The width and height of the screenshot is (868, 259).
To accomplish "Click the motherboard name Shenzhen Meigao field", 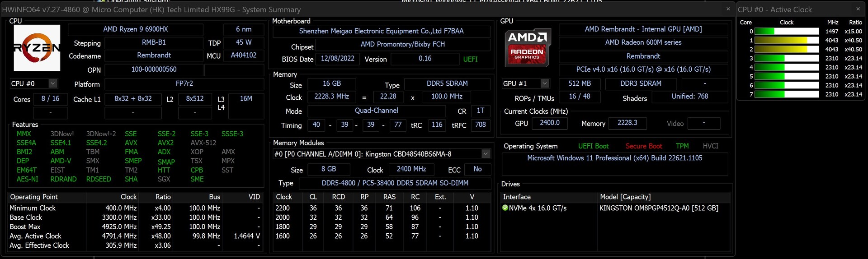I will click(x=382, y=31).
